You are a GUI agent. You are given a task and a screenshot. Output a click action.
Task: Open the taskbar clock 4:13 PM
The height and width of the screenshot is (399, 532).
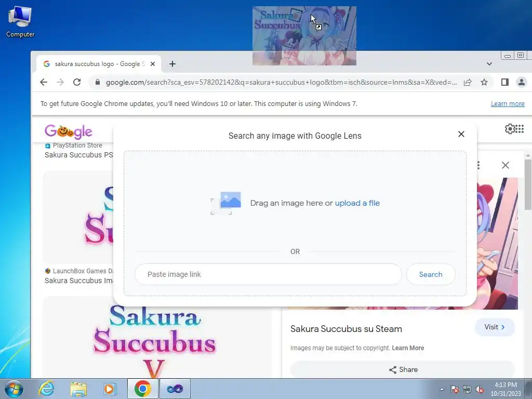(506, 389)
